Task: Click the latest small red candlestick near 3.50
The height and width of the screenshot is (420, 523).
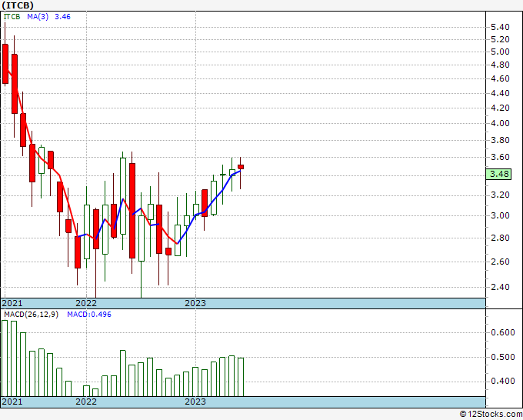Action: (241, 167)
